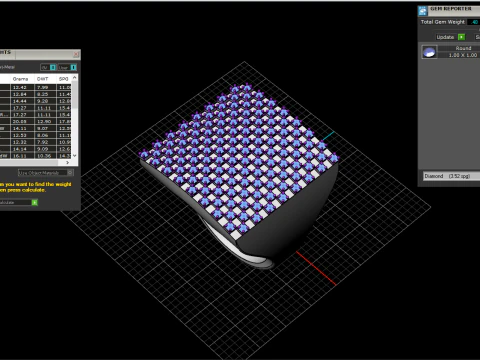Click the Diamond (3.52 spg) material field

click(x=451, y=176)
